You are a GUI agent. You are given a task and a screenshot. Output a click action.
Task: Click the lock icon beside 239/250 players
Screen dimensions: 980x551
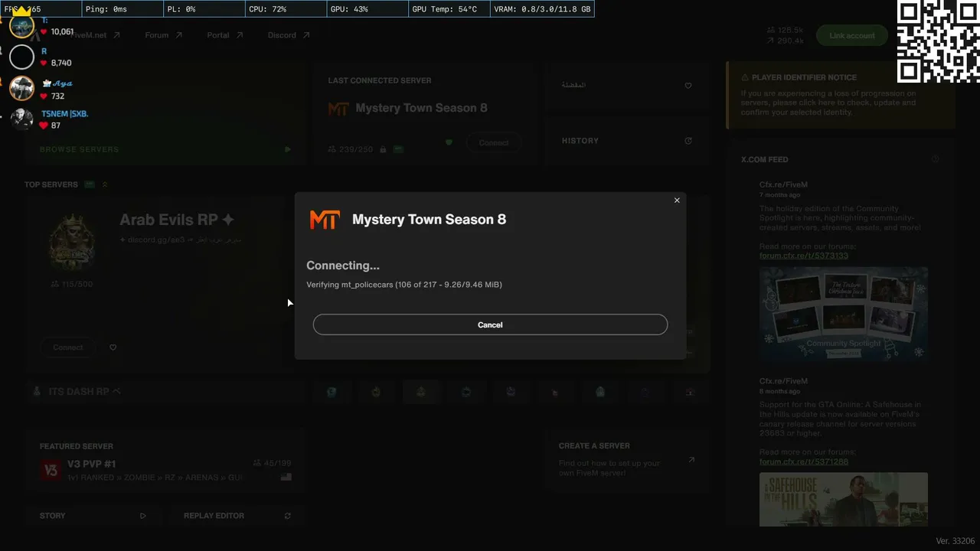pyautogui.click(x=383, y=149)
